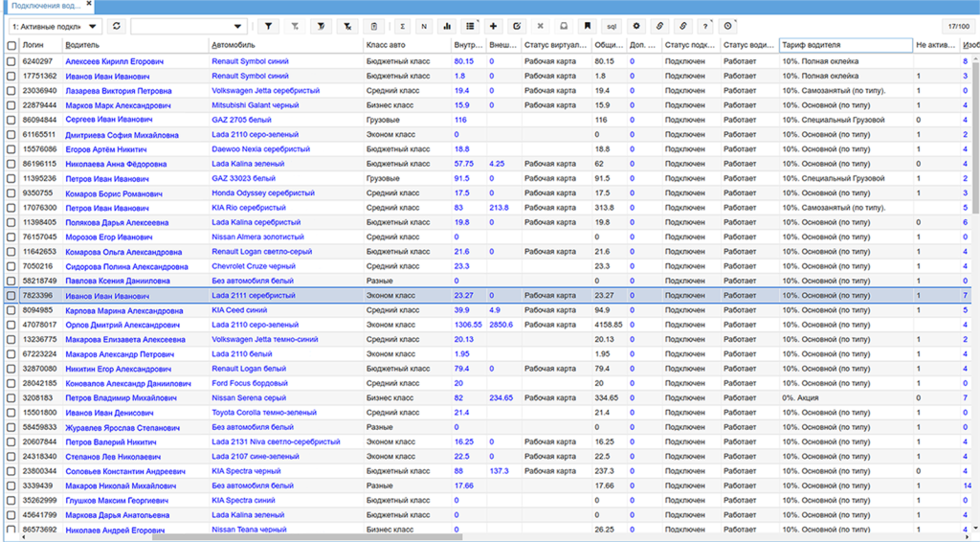This screenshot has width=980, height=542.
Task: Sort by the Водитель column header
Action: click(x=135, y=45)
